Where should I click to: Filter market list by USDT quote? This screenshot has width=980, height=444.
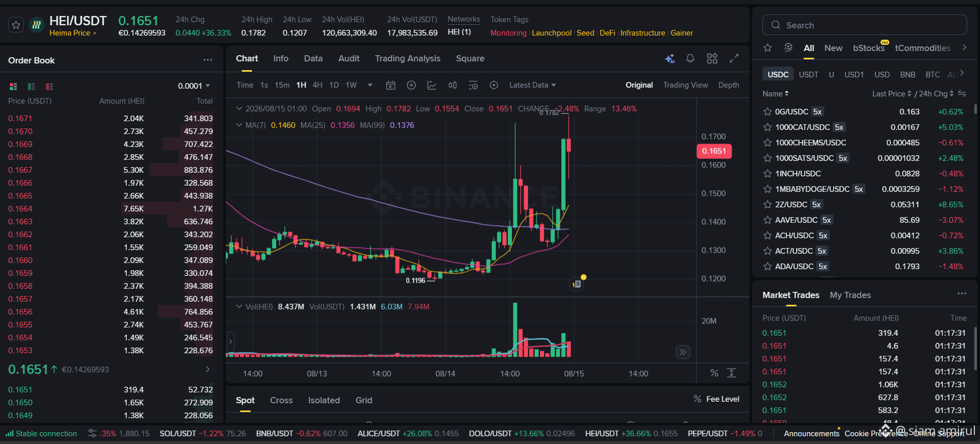pyautogui.click(x=808, y=74)
